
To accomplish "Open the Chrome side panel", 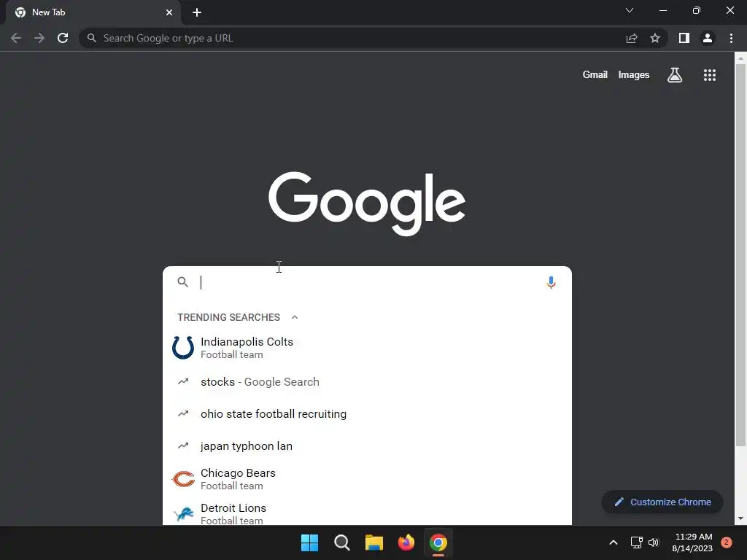I will point(684,38).
